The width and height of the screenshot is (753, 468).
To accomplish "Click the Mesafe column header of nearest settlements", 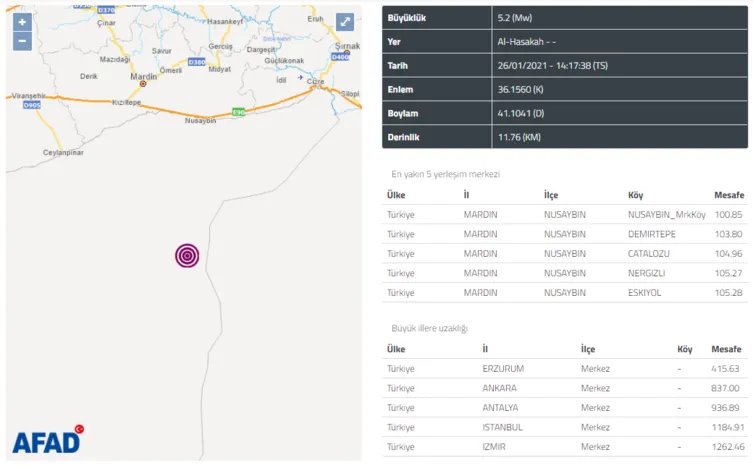I will click(x=727, y=195).
